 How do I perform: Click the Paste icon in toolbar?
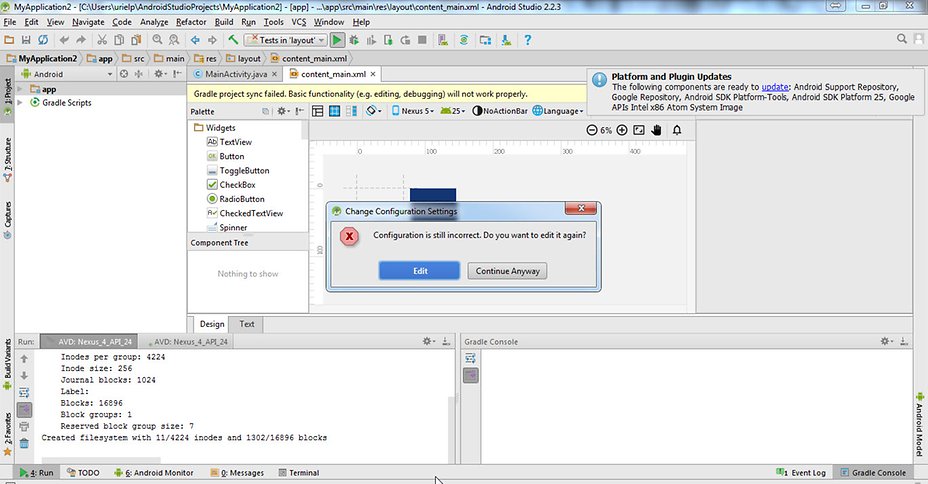point(136,40)
